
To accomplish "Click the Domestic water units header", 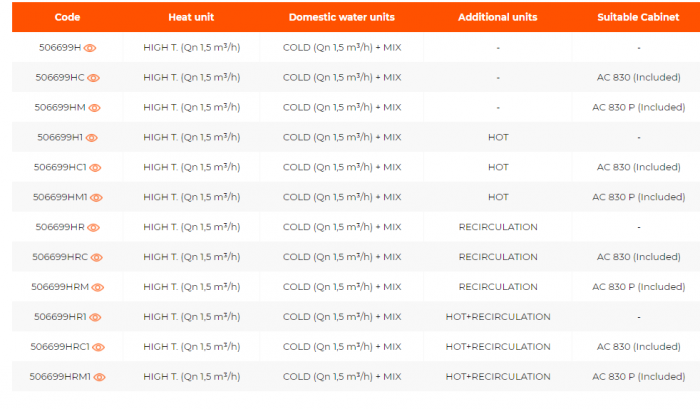I will (x=341, y=18).
